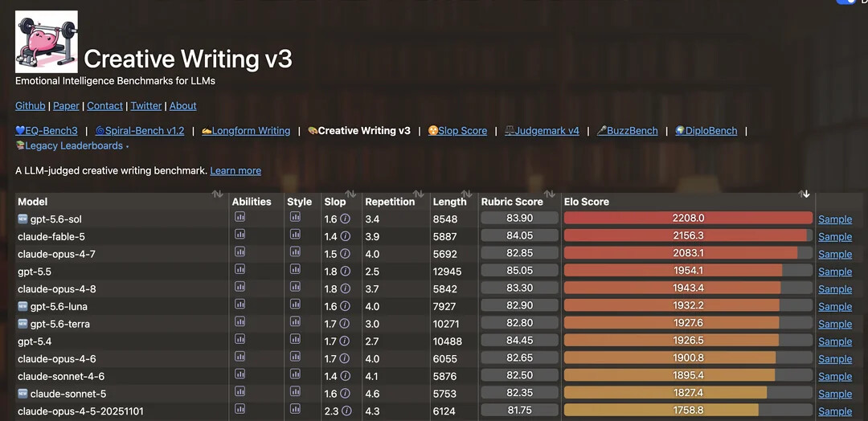The height and width of the screenshot is (421, 868).
Task: Select the claude-opus-4-5-20251101 model name
Action: tap(81, 411)
